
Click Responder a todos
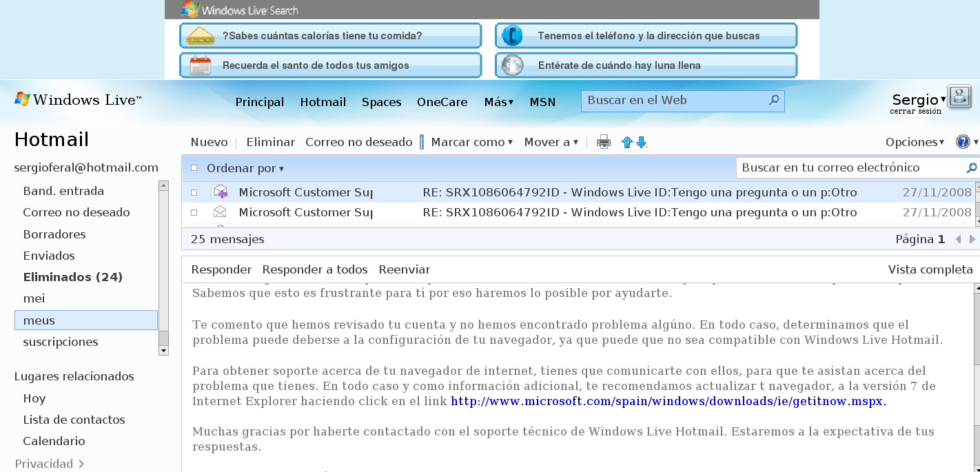[315, 269]
